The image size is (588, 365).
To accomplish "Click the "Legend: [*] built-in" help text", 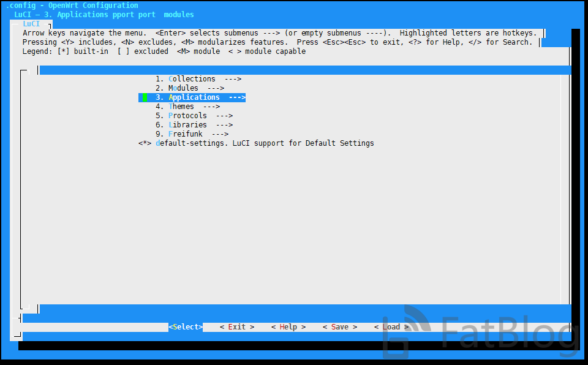I will [x=66, y=51].
